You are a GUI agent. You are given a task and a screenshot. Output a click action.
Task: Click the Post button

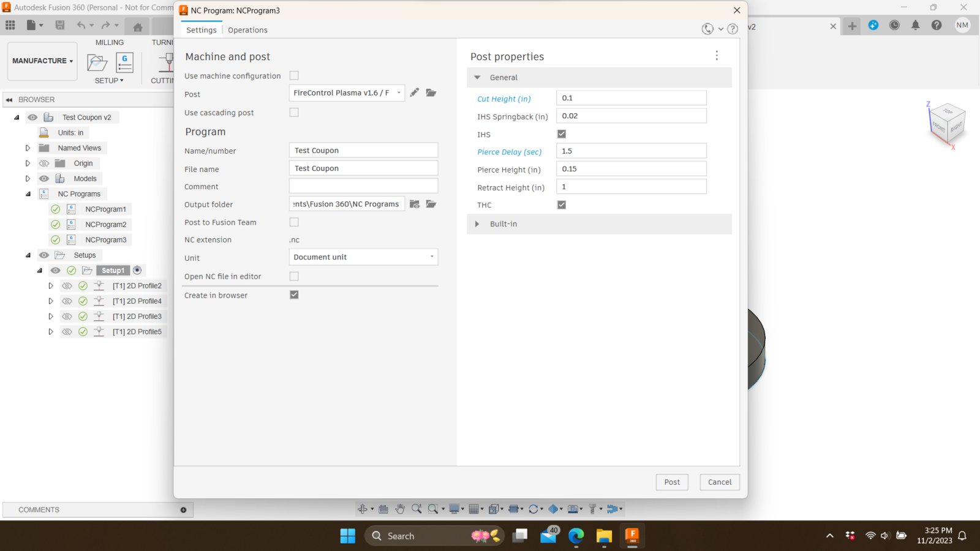point(672,482)
